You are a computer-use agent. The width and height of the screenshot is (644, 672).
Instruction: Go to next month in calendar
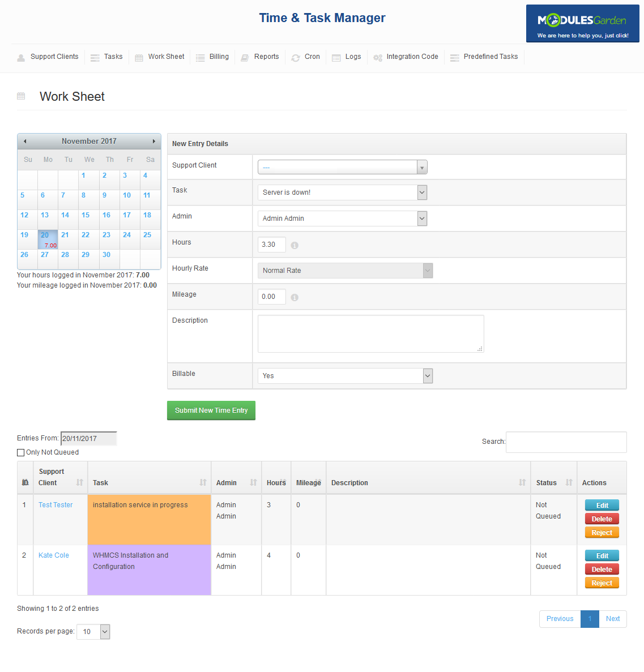(153, 141)
